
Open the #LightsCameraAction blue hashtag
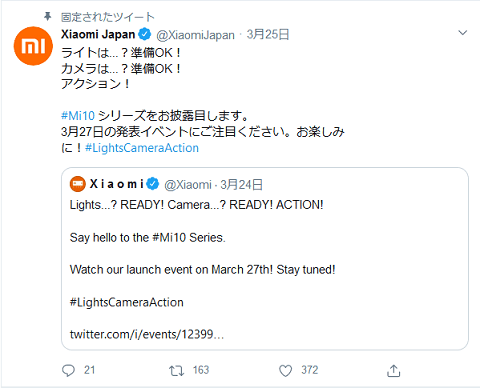click(142, 148)
